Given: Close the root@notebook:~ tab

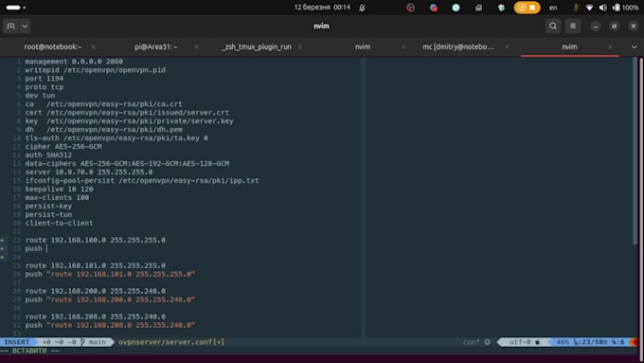Looking at the screenshot, I should tap(93, 46).
